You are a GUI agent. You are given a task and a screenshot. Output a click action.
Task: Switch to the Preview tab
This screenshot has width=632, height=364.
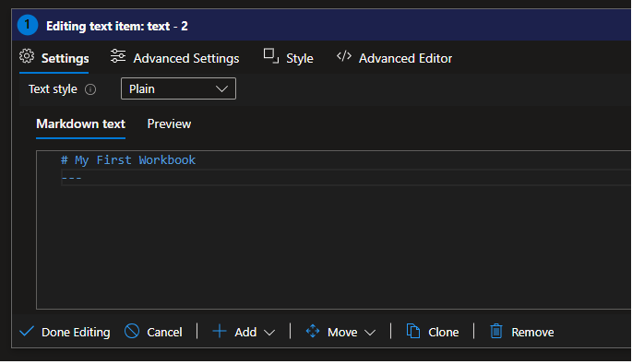(169, 124)
